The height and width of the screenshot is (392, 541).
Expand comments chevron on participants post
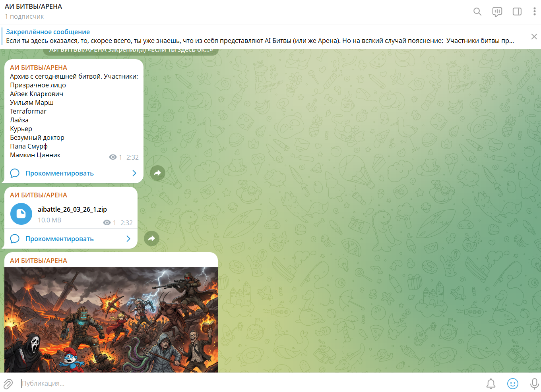[134, 173]
